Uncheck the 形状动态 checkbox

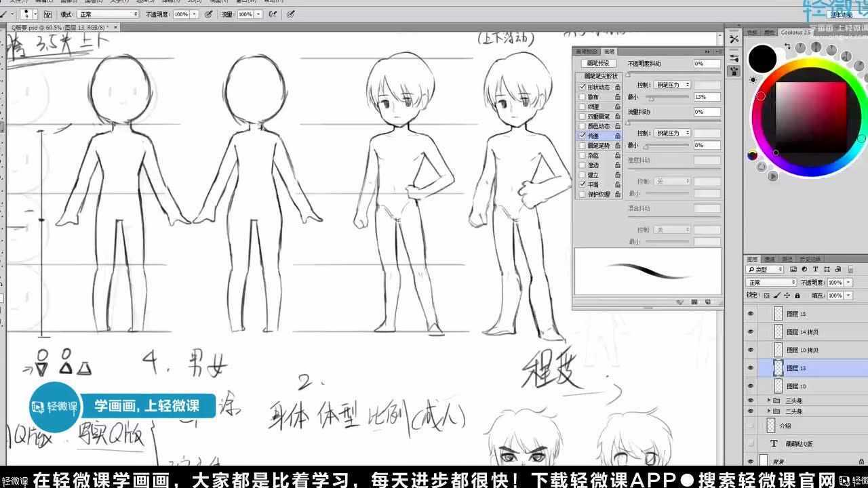click(582, 87)
